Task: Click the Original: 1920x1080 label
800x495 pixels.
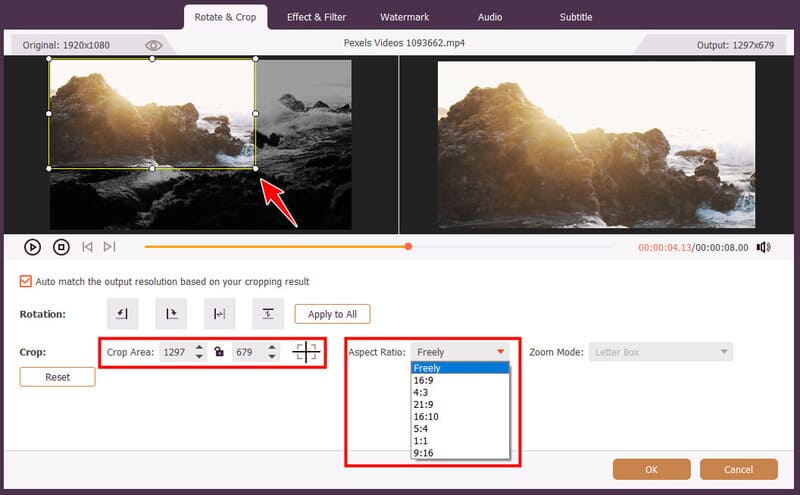Action: pyautogui.click(x=66, y=45)
